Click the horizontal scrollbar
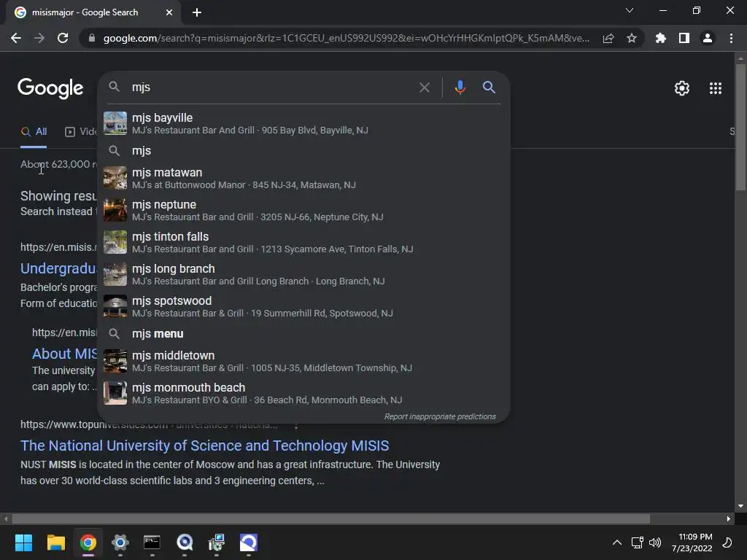Image resolution: width=747 pixels, height=560 pixels. click(x=330, y=518)
